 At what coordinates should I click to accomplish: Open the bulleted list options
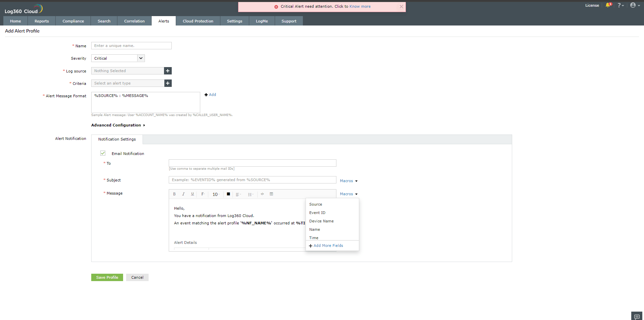click(251, 194)
